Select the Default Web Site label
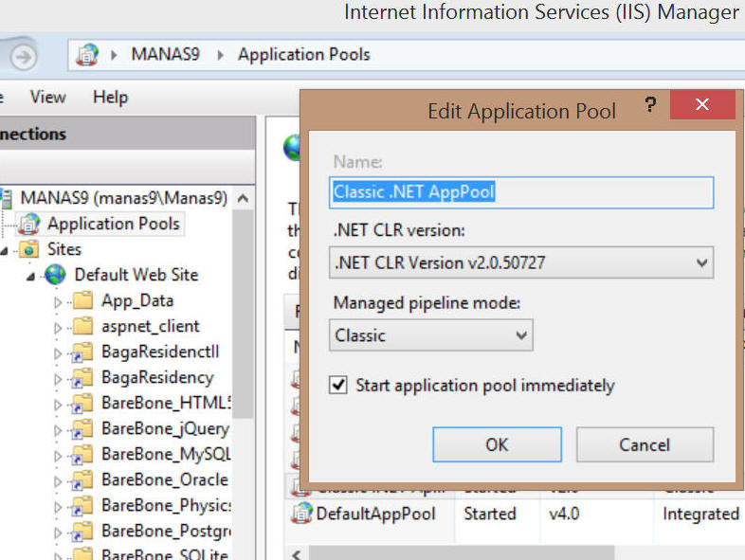The height and width of the screenshot is (560, 745). pos(136,275)
